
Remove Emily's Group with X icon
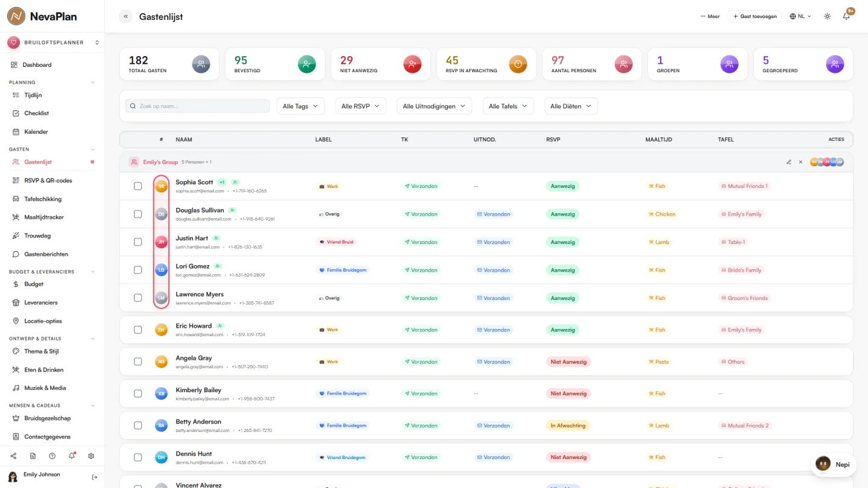[800, 162]
